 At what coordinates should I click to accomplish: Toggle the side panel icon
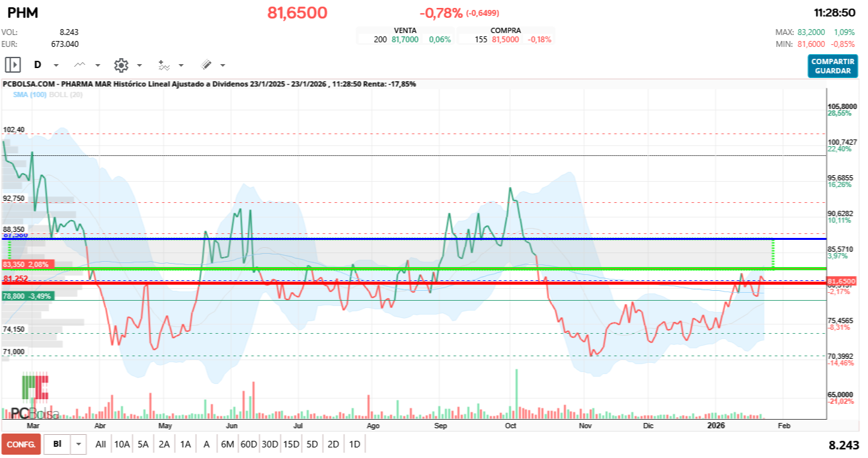point(13,65)
